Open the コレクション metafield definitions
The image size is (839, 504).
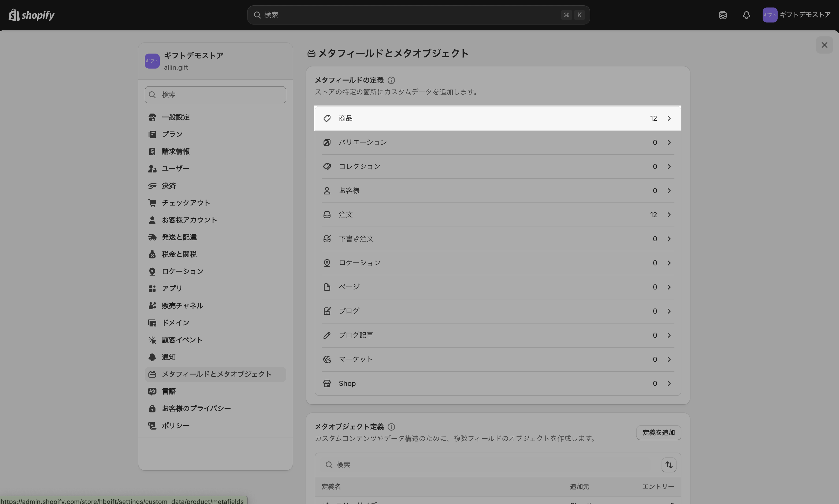tap(359, 166)
